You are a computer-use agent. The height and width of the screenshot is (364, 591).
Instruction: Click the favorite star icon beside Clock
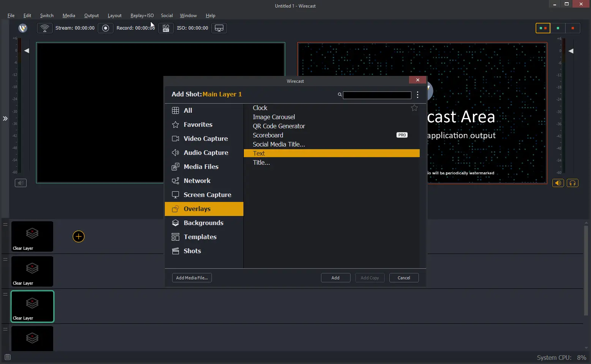pyautogui.click(x=414, y=108)
